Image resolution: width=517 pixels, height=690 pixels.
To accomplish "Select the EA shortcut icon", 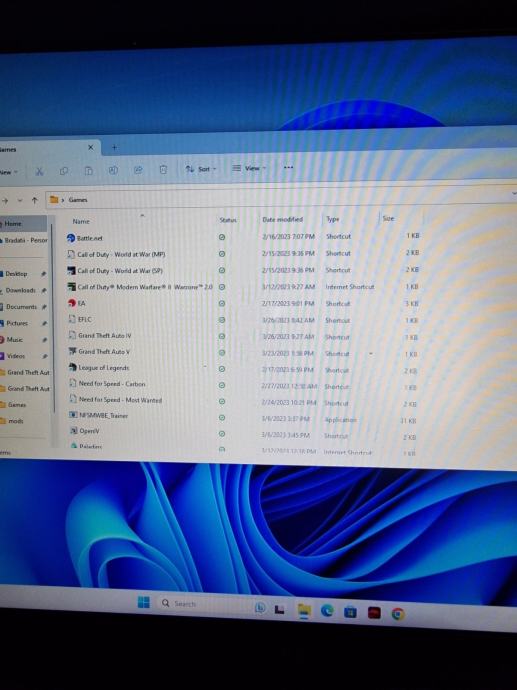I will 72,303.
